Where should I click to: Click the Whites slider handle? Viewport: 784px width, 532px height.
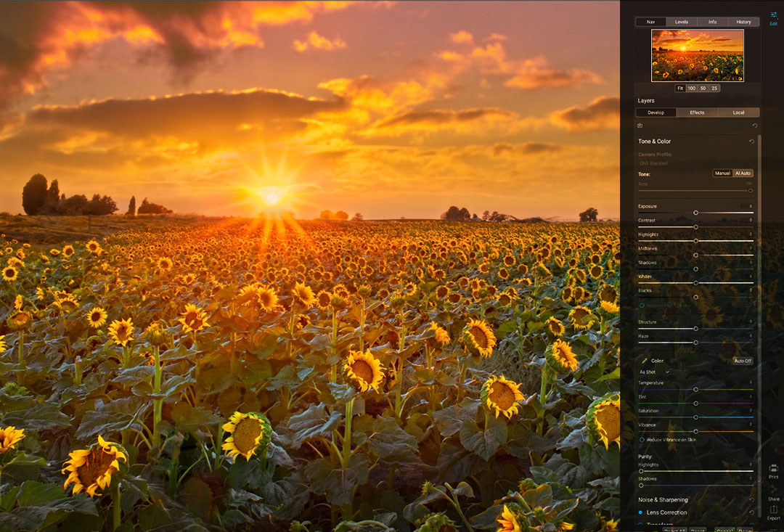click(695, 283)
